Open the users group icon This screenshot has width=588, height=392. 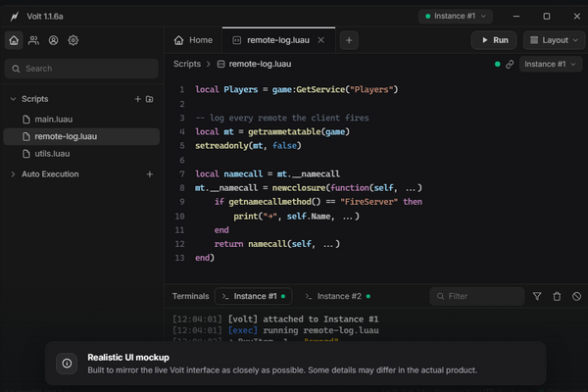pos(33,40)
